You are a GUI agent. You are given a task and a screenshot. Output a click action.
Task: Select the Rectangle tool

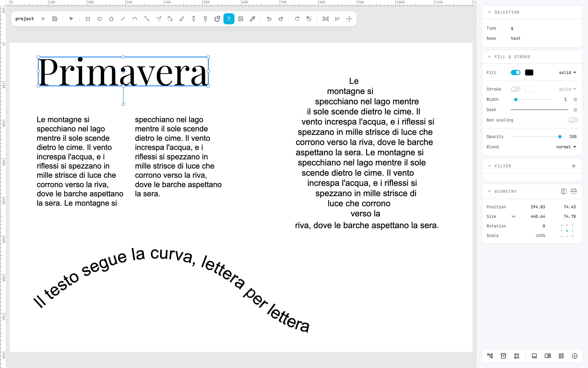pyautogui.click(x=88, y=19)
